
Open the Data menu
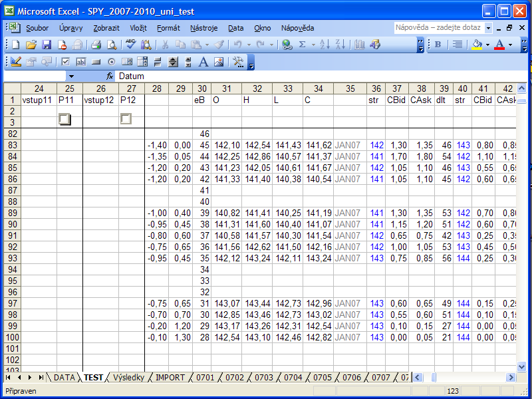tap(236, 28)
